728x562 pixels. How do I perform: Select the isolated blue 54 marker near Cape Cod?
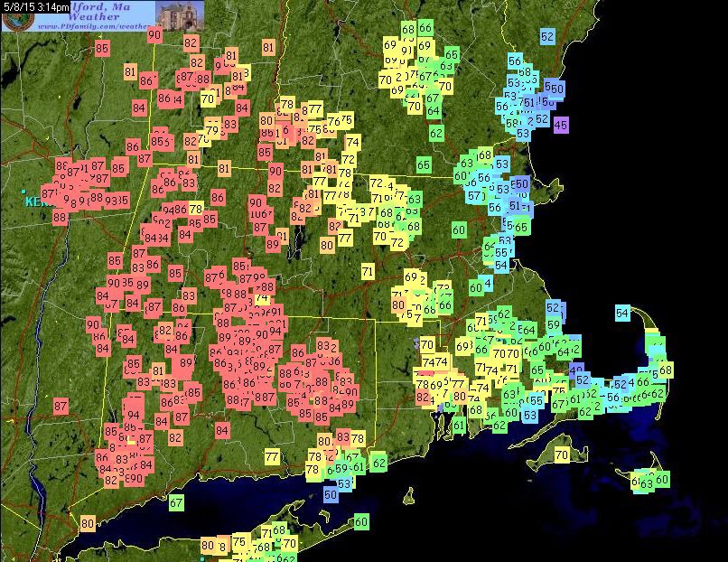(622, 314)
